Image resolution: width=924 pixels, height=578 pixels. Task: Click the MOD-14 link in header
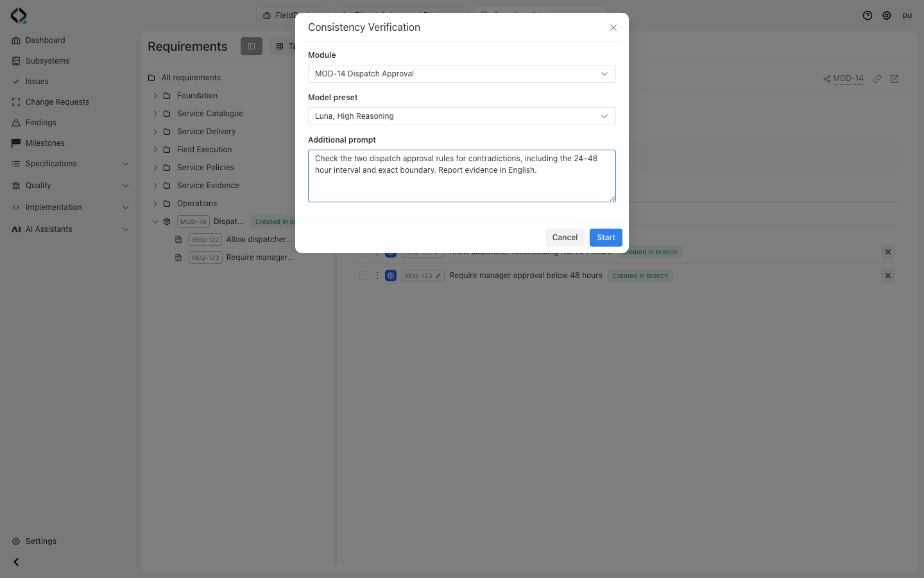coord(848,78)
